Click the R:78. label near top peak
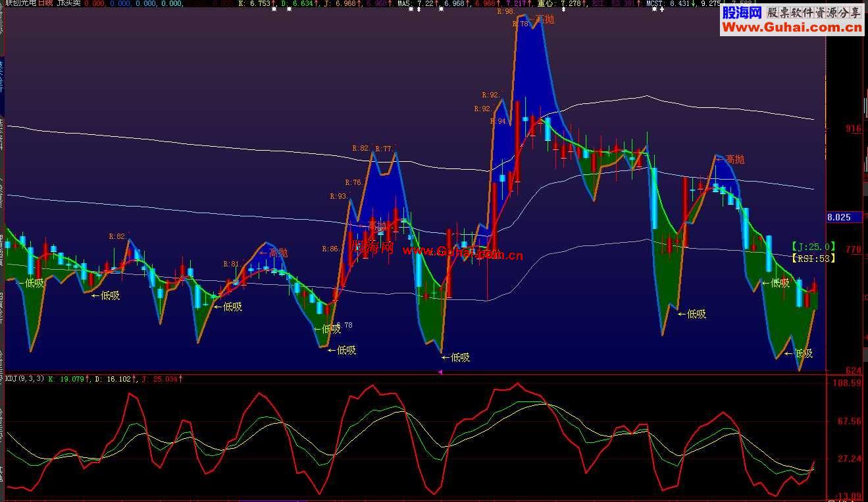The width and height of the screenshot is (868, 502). point(521,24)
